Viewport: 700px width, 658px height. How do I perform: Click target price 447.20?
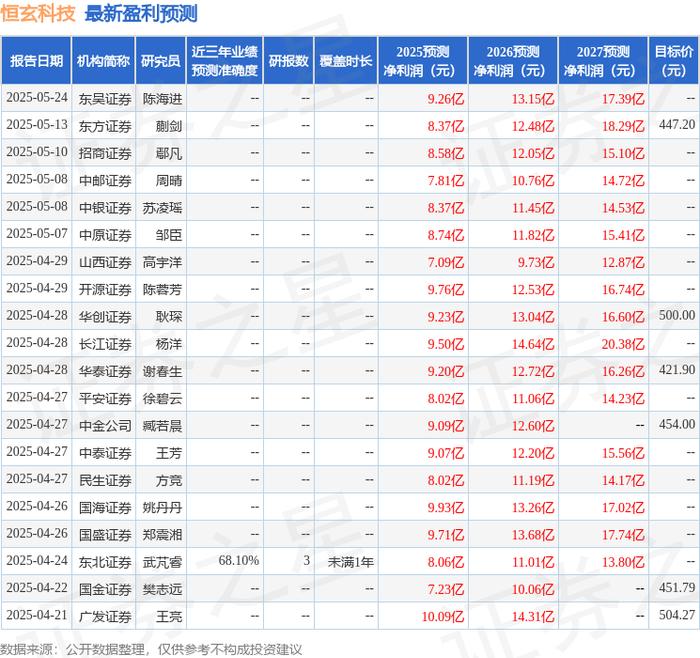click(x=677, y=125)
